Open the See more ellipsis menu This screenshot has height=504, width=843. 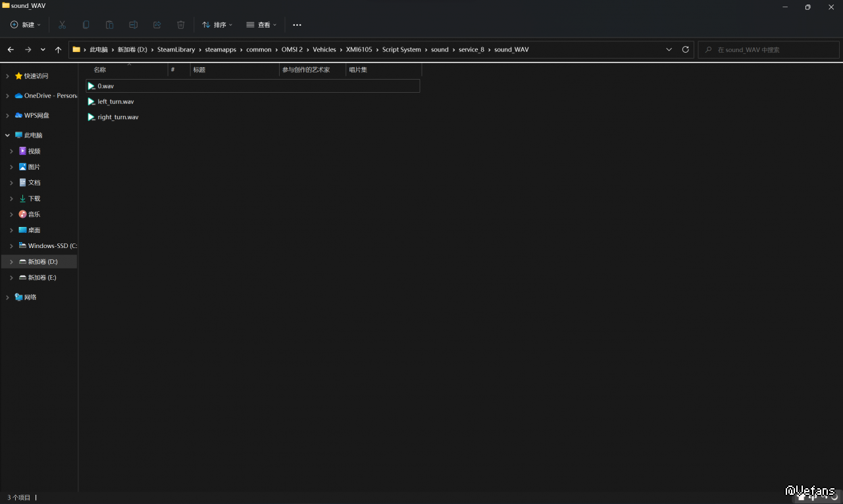click(x=297, y=25)
